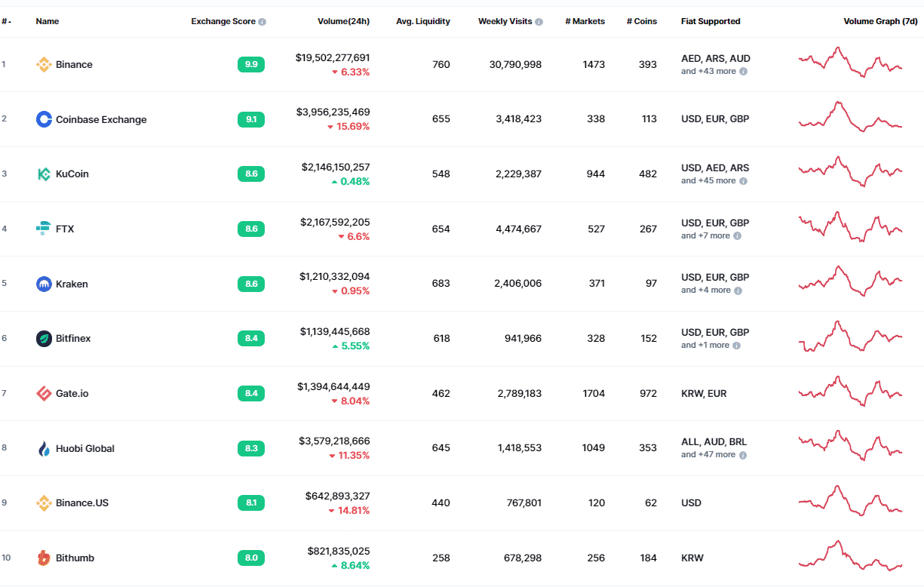
Task: Open the Binance.US exchange link
Action: pos(82,503)
